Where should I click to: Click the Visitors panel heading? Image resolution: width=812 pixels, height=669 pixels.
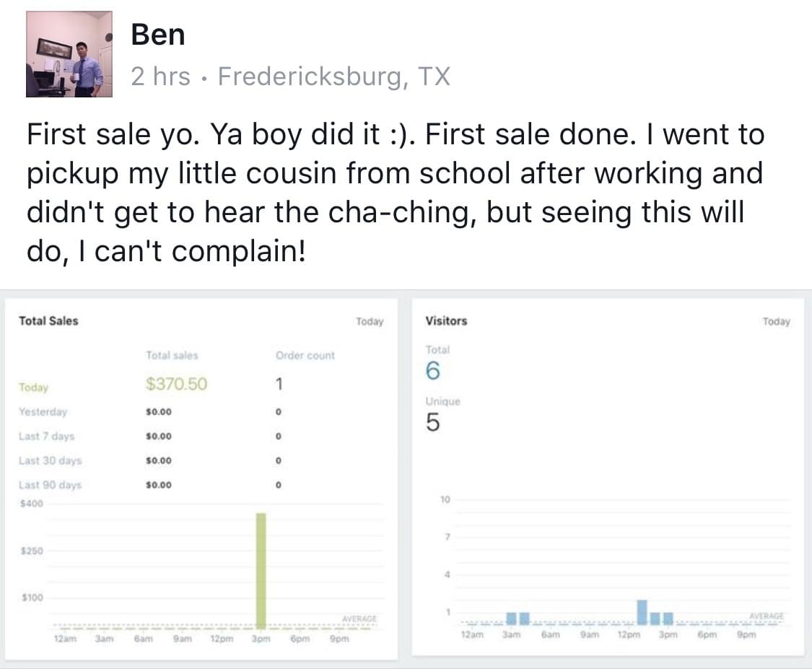point(446,321)
